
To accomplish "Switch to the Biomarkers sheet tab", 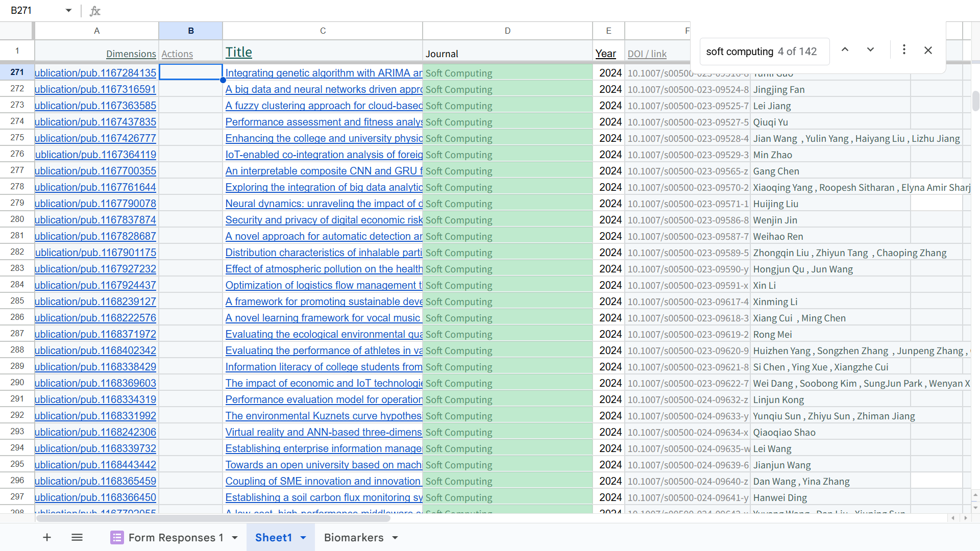I will (353, 537).
